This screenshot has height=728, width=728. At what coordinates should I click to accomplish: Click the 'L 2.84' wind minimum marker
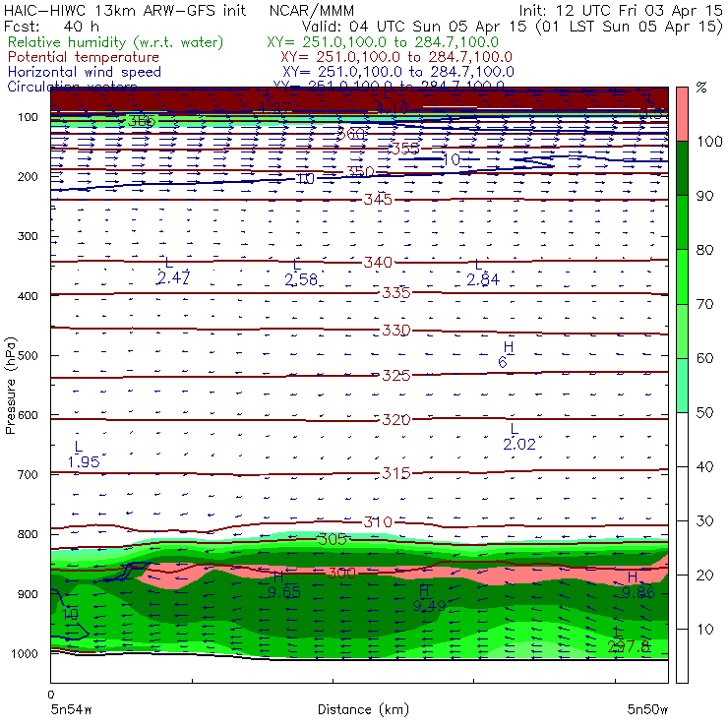[483, 273]
